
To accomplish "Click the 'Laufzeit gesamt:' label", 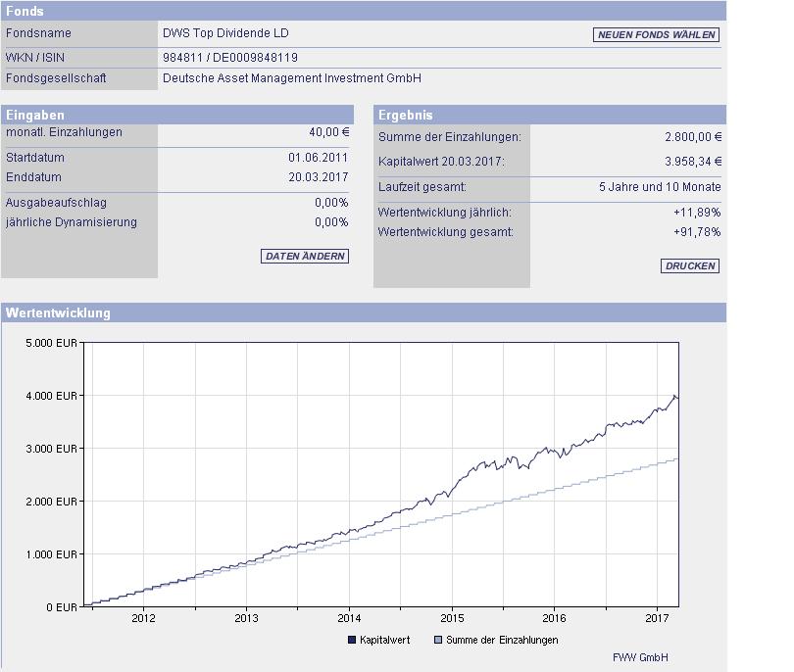I will tap(422, 187).
